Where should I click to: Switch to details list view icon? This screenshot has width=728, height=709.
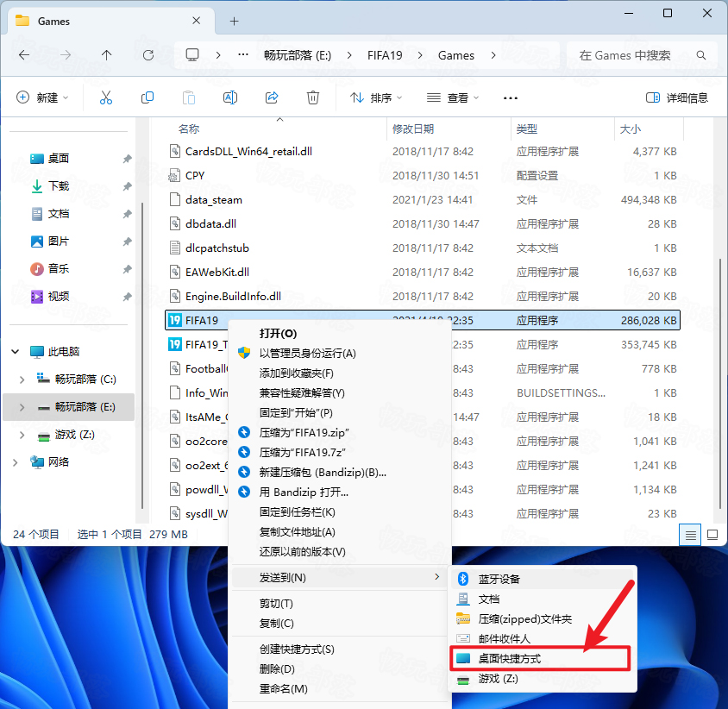click(x=690, y=535)
